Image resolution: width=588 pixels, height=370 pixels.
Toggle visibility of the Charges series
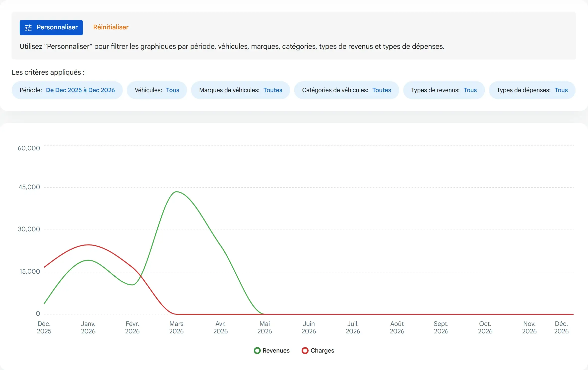[318, 351]
